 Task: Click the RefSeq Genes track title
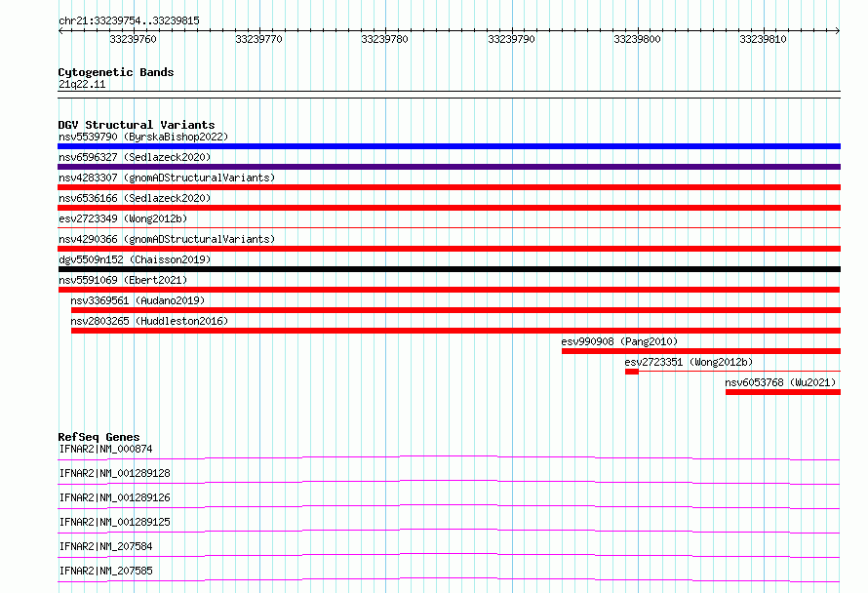(x=99, y=437)
